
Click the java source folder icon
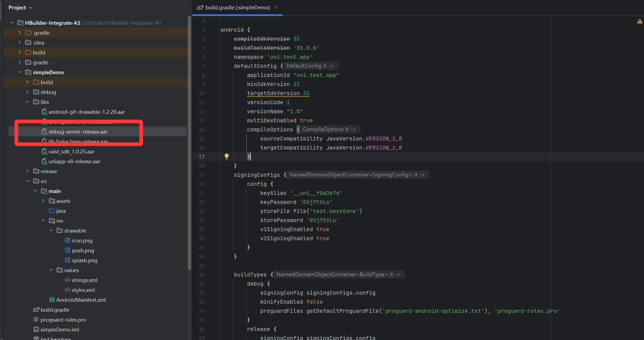pyautogui.click(x=52, y=211)
